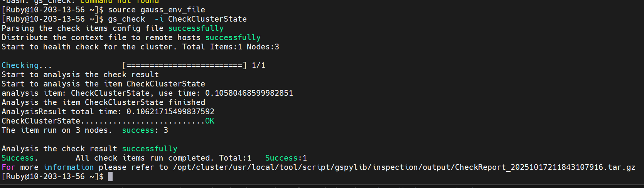
Task: Click the green 'Checking...' text
Action: click(x=26, y=66)
